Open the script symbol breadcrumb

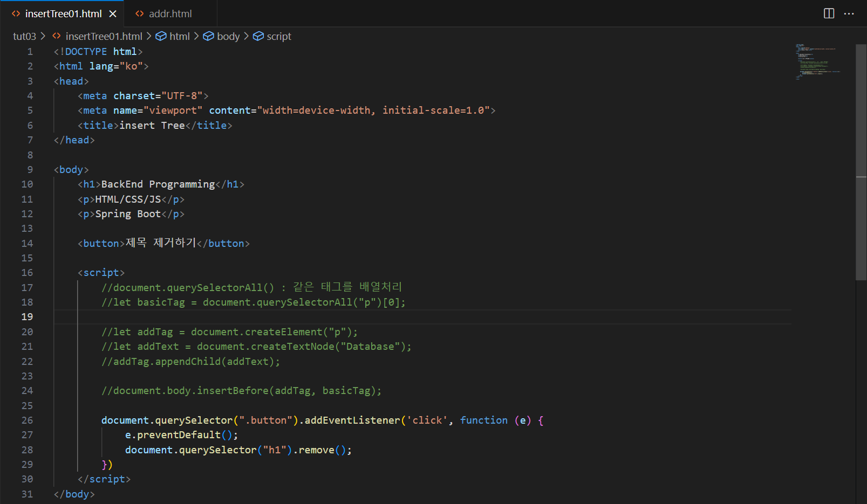(x=279, y=36)
